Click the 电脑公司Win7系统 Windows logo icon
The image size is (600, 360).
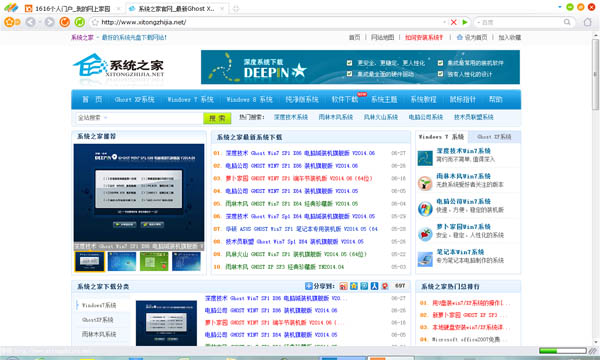point(425,209)
